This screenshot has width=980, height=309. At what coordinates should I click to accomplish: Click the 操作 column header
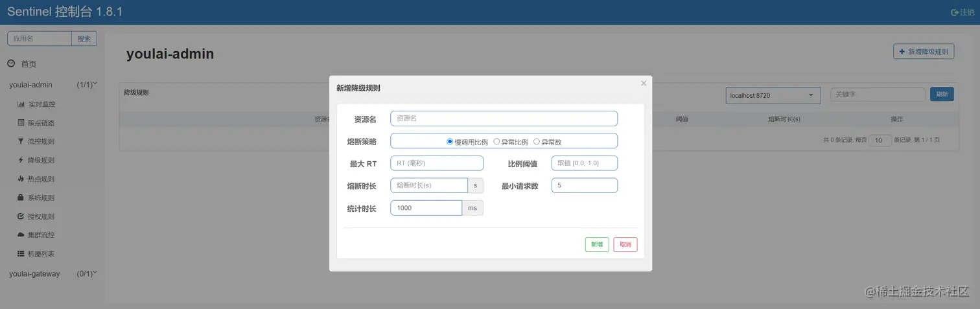(x=897, y=119)
